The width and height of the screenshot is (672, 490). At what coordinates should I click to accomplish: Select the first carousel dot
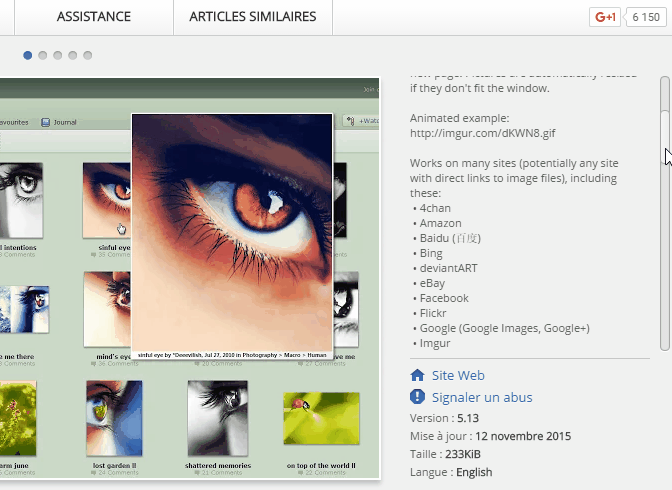(x=27, y=55)
